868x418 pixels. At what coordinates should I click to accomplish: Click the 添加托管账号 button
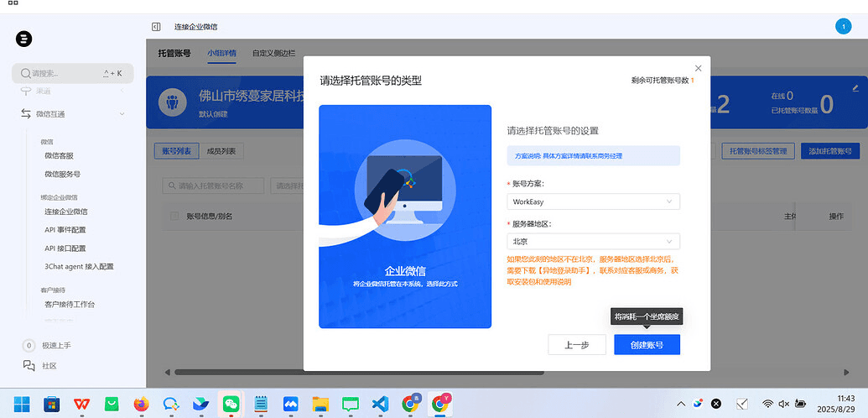pos(829,151)
